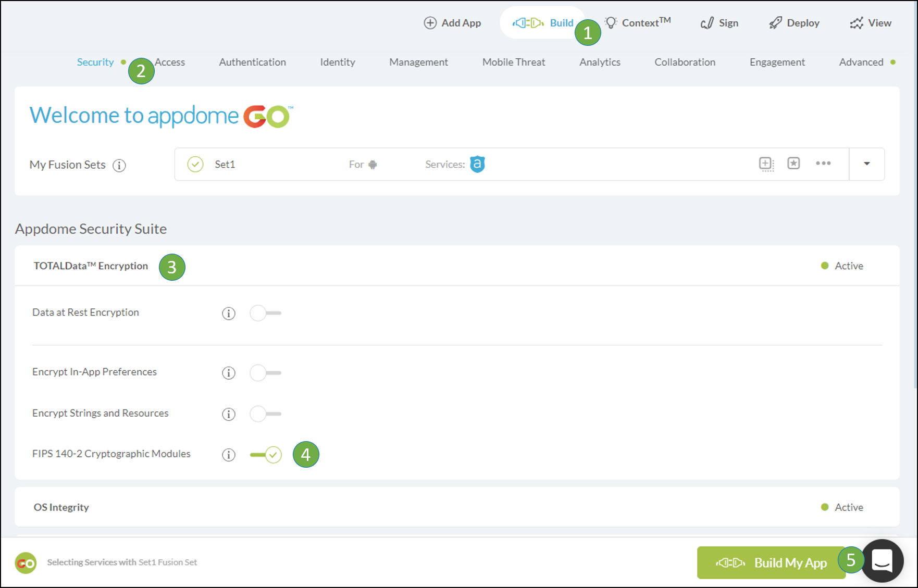918x588 pixels.
Task: Show info for Data at Rest Encryption
Action: coord(229,314)
